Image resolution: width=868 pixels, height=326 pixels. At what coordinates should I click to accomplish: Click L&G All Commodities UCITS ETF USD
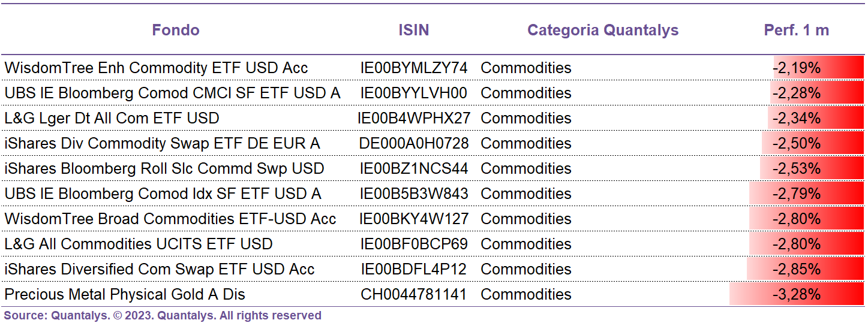pos(139,244)
